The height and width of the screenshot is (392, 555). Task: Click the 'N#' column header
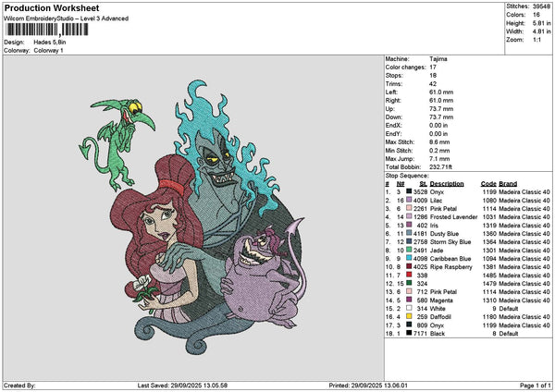401,184
